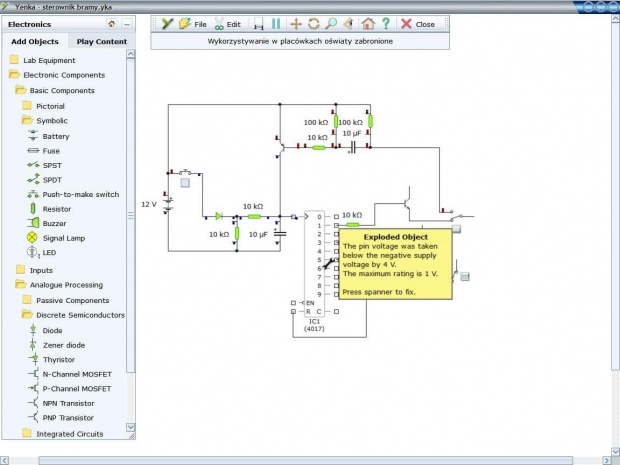The width and height of the screenshot is (620, 465).
Task: Select the Signal Lamp component
Action: [x=56, y=238]
